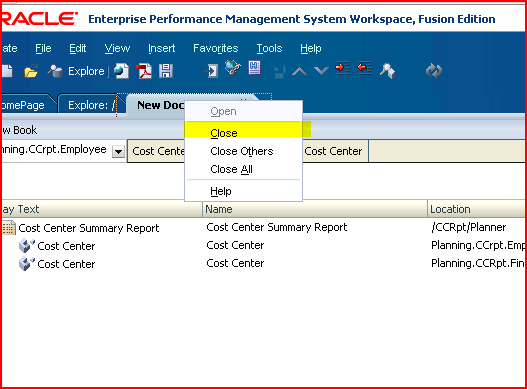Open the Favorites menu
Screen dimensions: 527x389
coord(215,48)
